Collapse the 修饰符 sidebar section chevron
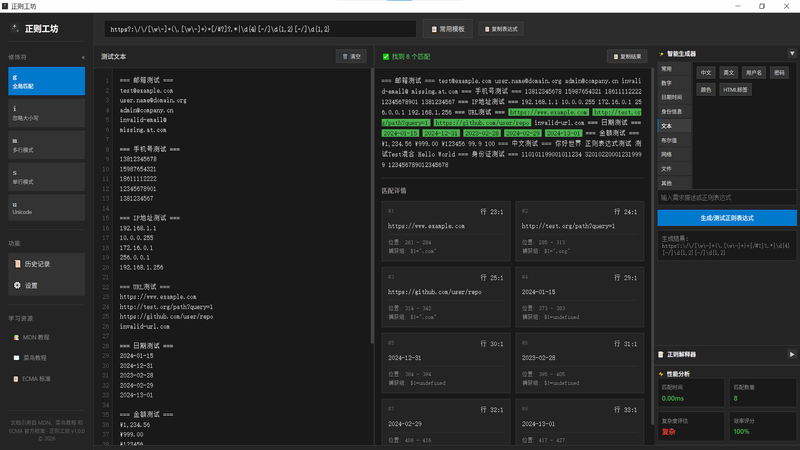This screenshot has width=800, height=450. (83, 57)
